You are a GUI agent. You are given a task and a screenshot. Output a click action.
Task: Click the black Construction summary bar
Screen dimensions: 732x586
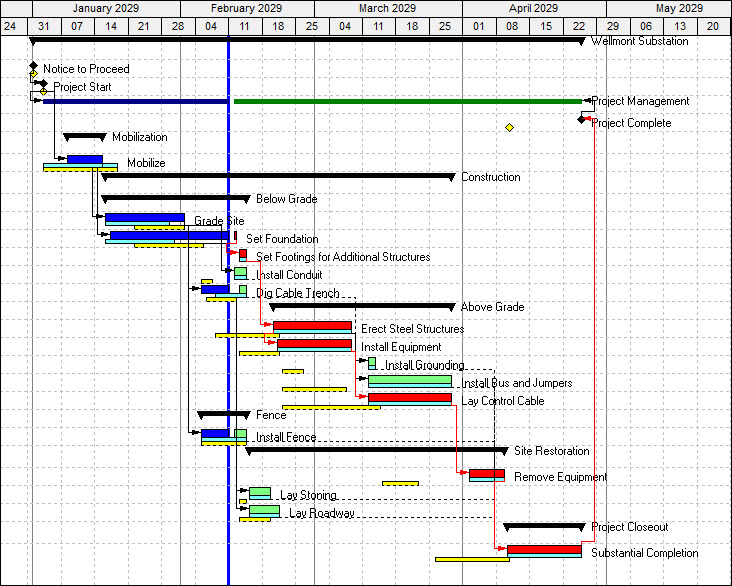point(278,176)
